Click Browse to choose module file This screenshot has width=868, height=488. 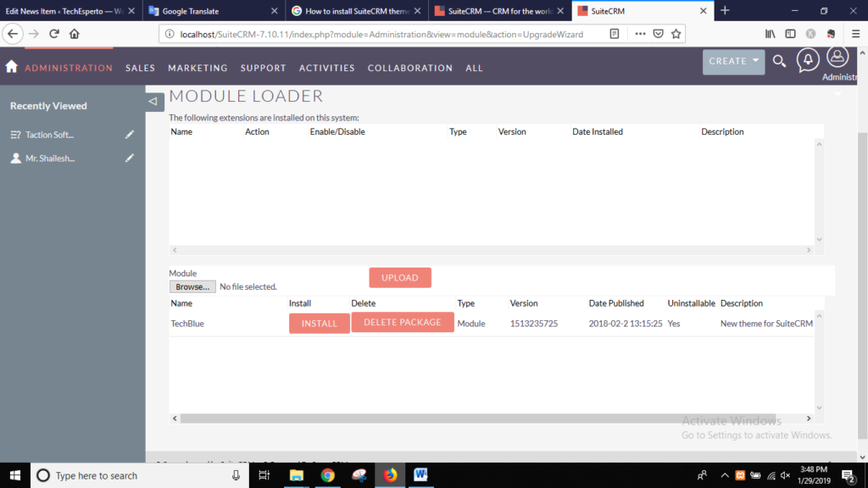tap(192, 286)
